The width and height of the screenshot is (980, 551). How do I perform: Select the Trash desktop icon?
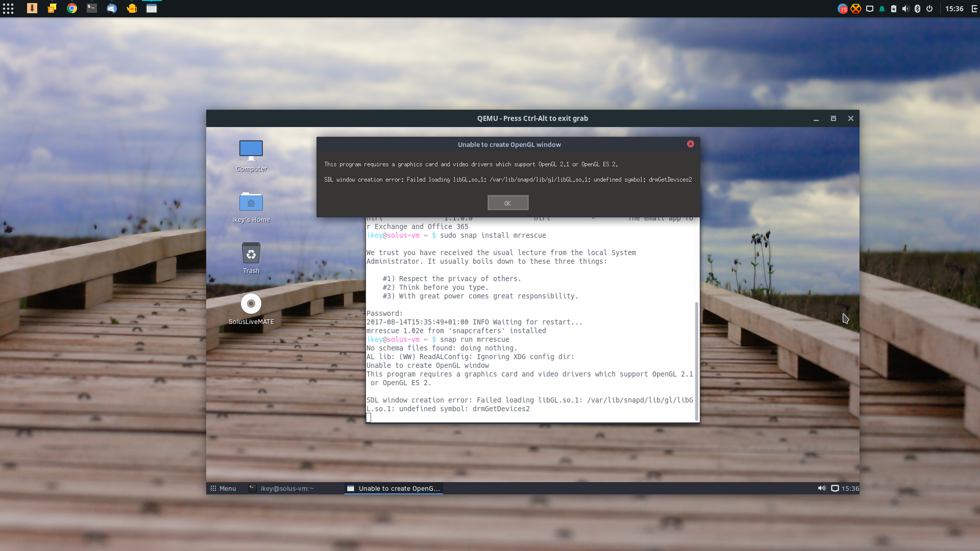[251, 258]
